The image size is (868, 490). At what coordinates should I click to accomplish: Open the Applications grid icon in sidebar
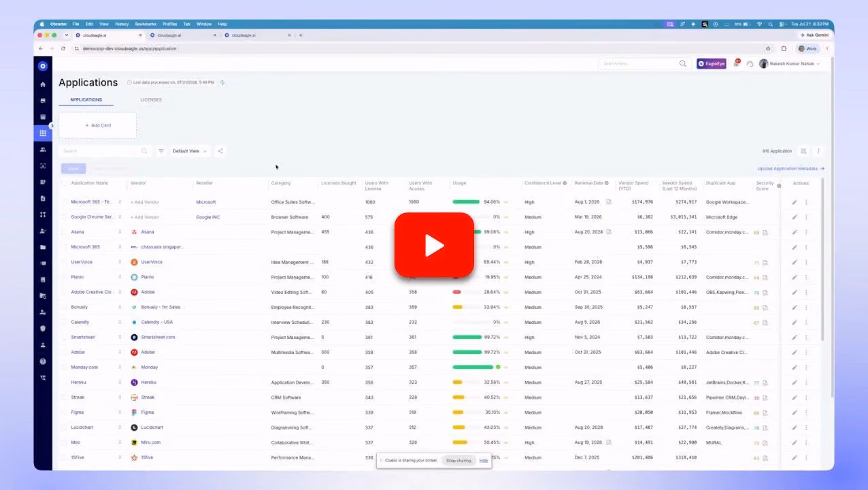point(43,133)
